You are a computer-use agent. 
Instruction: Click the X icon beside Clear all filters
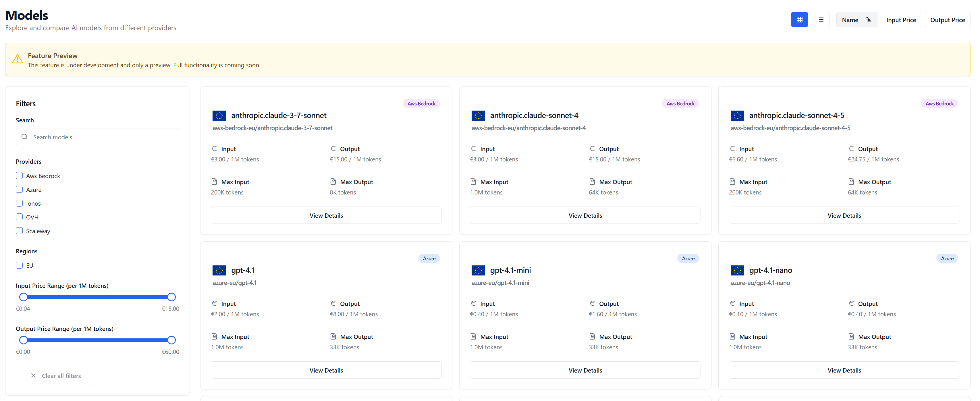tap(34, 375)
